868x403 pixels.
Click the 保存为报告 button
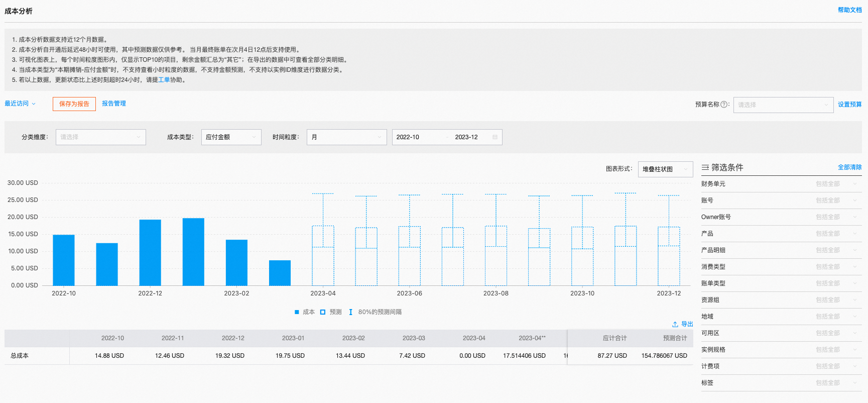[74, 104]
